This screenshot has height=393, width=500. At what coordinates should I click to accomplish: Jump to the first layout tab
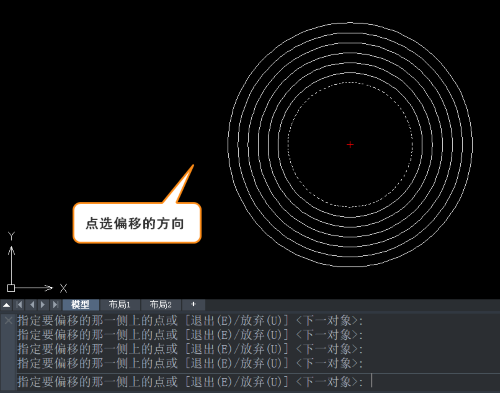coord(19,305)
